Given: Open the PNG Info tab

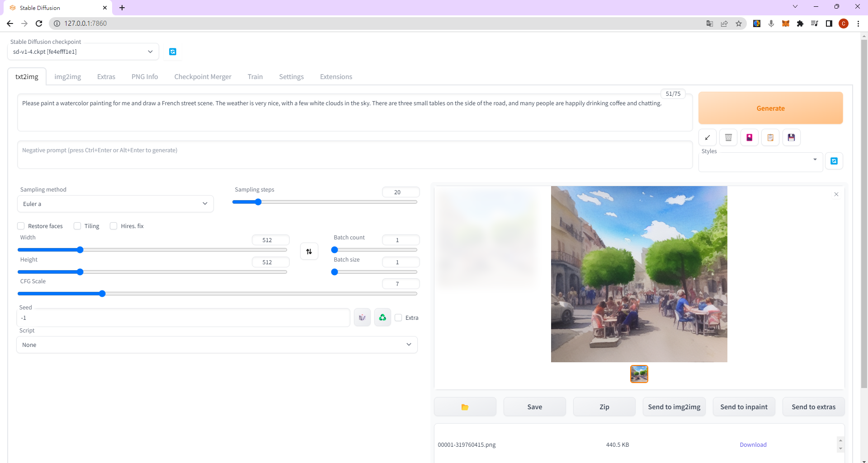Looking at the screenshot, I should (145, 77).
